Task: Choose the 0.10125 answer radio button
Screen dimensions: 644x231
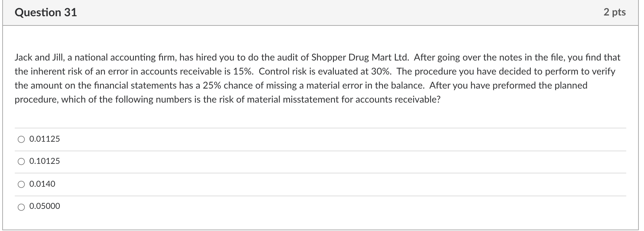Action: point(21,162)
